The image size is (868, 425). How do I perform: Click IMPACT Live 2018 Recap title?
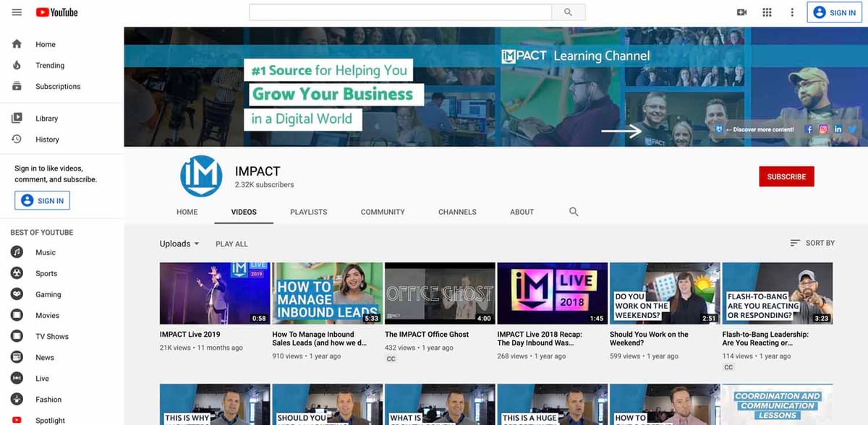540,339
